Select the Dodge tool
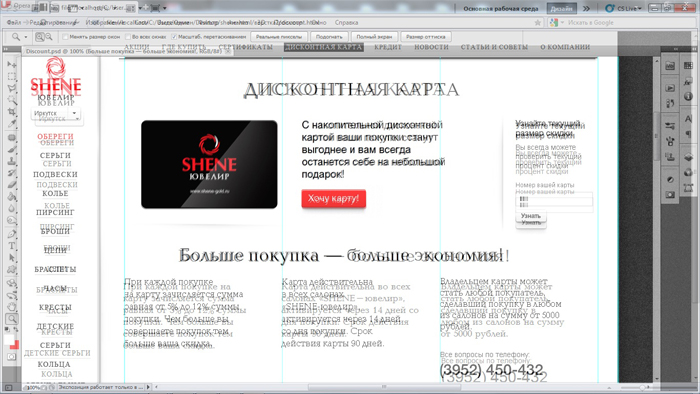Viewport: 700px width, 394px height. pyautogui.click(x=12, y=220)
